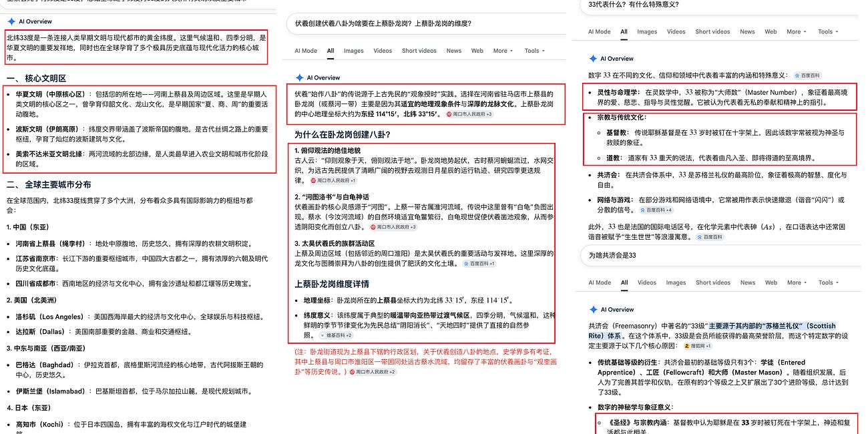Click AI Overview sparkle icon in 伏羲八卦 results
This screenshot has width=868, height=434.
tap(300, 77)
